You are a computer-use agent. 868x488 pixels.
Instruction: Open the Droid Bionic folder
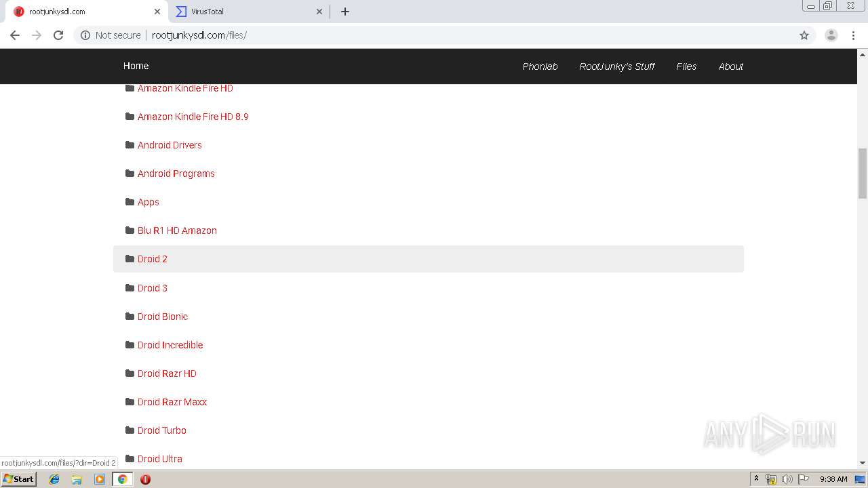[163, 317]
